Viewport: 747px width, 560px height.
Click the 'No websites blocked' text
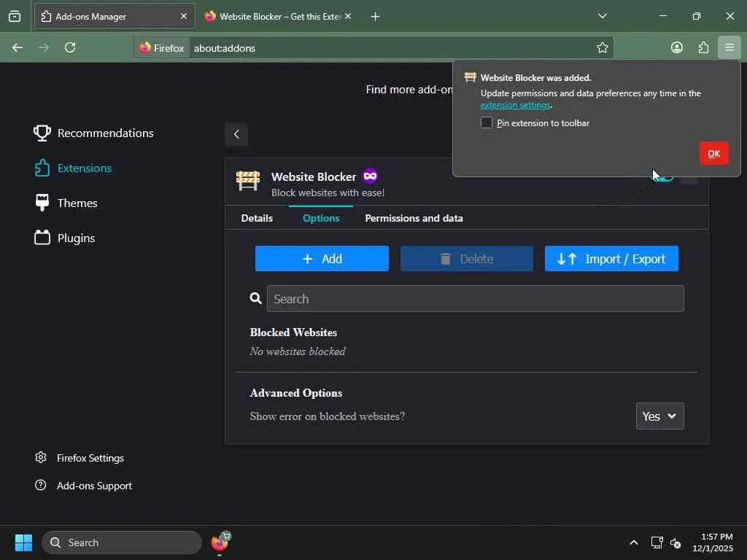pos(298,351)
